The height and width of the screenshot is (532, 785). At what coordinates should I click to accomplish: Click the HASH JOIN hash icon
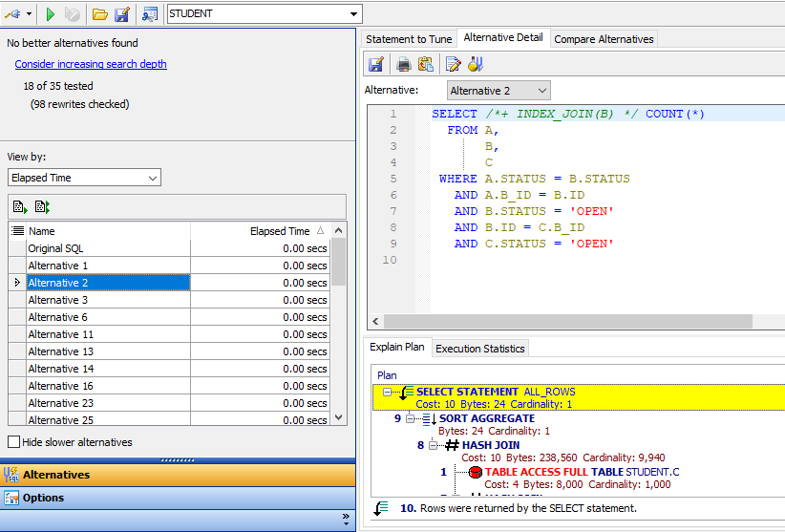tap(452, 445)
